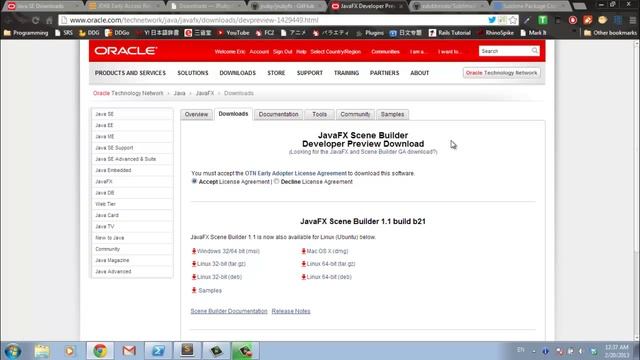Viewport: 640px width, 360px height.
Task: Bookmark this page with the star icon
Action: (x=513, y=20)
